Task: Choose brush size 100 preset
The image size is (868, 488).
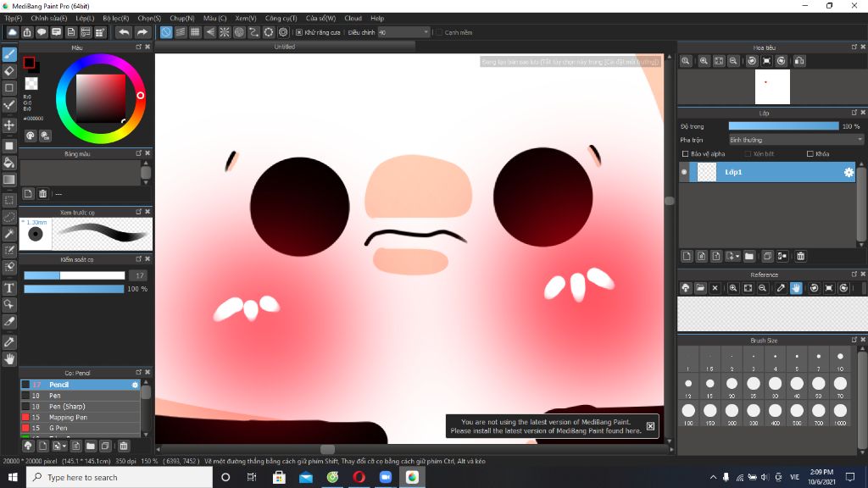Action: [688, 413]
